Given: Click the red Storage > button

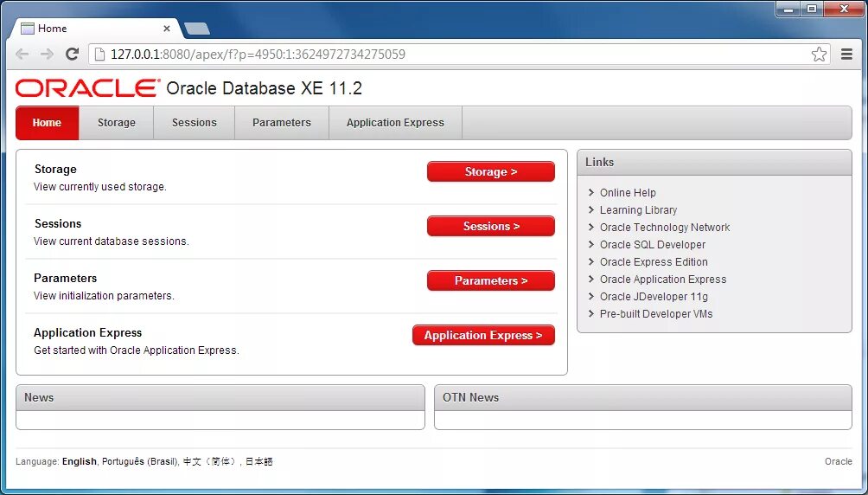Looking at the screenshot, I should point(491,172).
